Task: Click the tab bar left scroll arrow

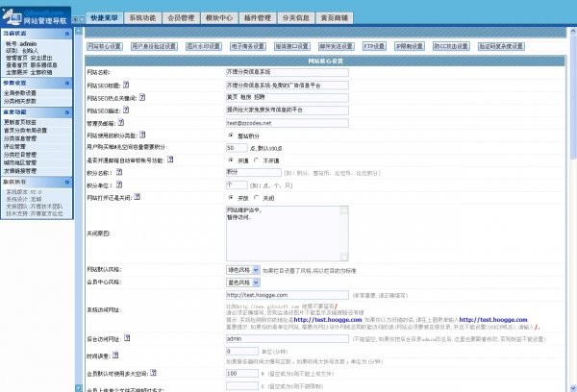Action: click(75, 19)
